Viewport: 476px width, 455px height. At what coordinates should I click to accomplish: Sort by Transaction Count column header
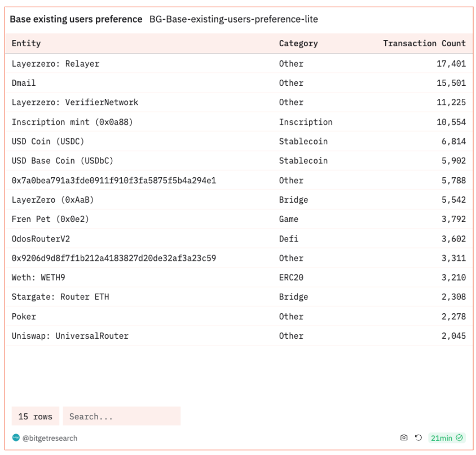(x=424, y=43)
